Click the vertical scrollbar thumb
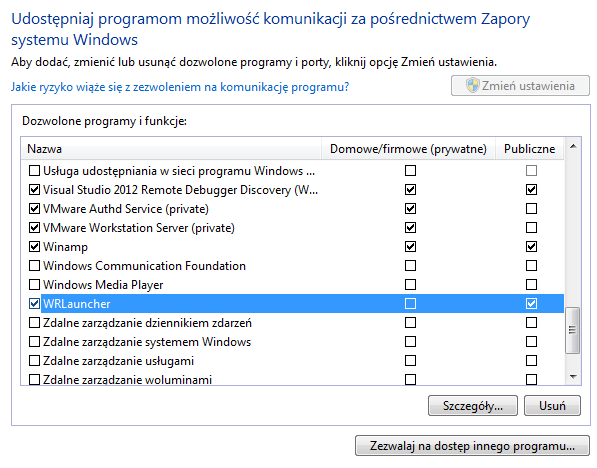This screenshot has height=468, width=597. tap(572, 330)
